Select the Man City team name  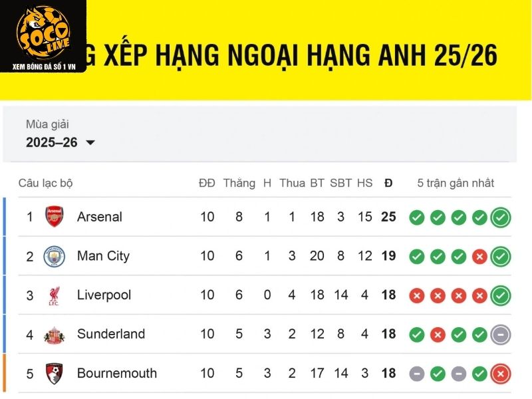(103, 256)
